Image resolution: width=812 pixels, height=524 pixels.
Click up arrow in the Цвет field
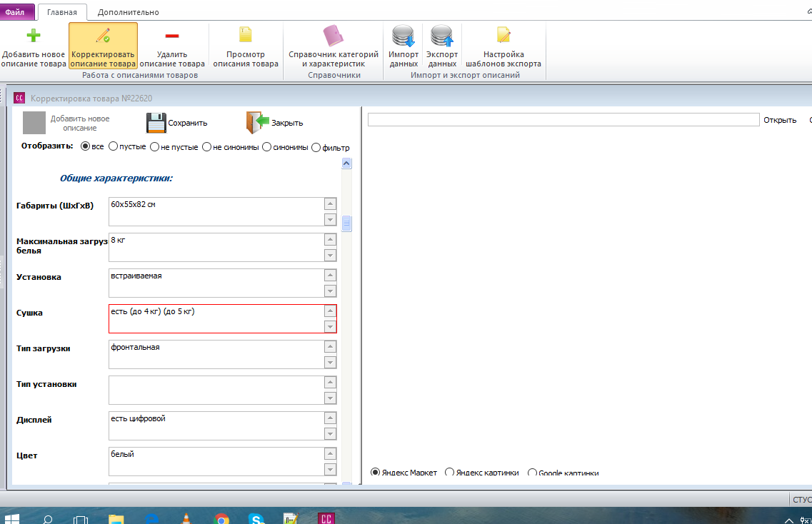pos(330,454)
